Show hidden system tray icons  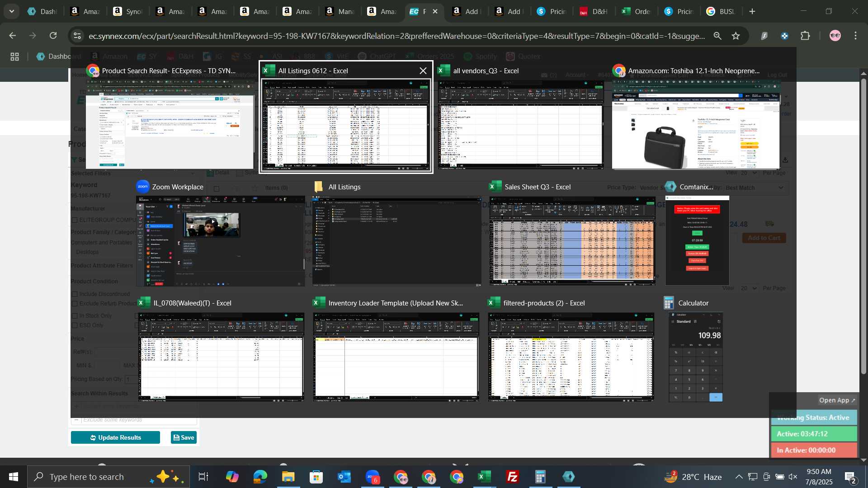click(739, 477)
